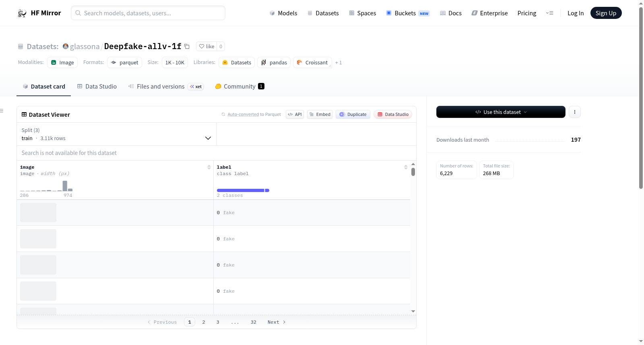The width and height of the screenshot is (644, 345).
Task: Click the Sign Up button
Action: pos(606,13)
